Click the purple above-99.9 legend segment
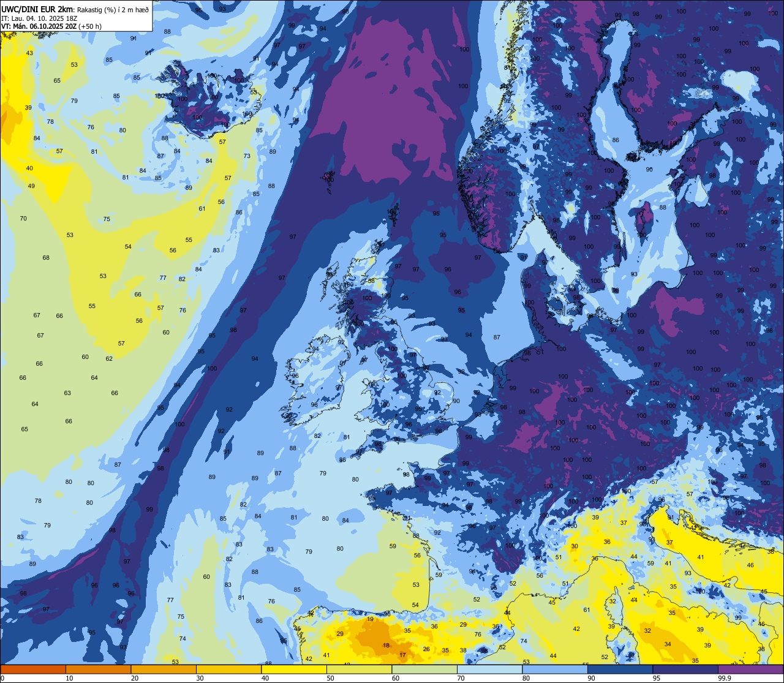Screen dimensions: 784x683 click(x=750, y=669)
